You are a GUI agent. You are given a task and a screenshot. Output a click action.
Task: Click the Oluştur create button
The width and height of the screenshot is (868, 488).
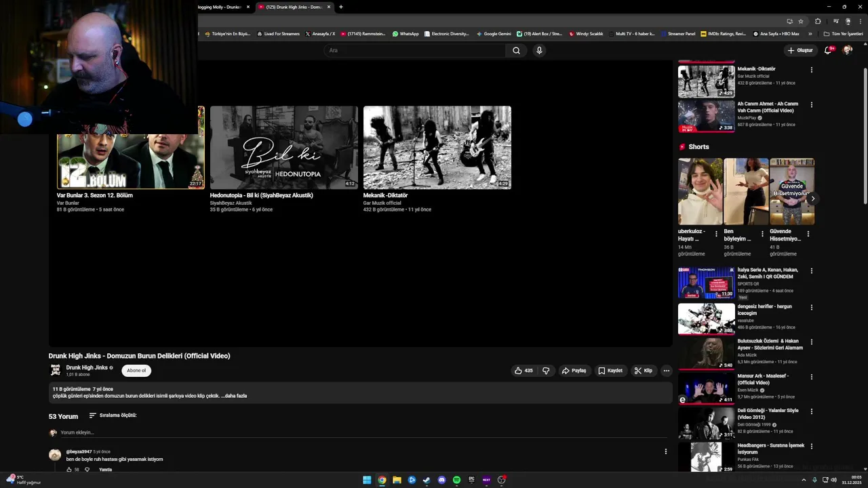tap(800, 50)
